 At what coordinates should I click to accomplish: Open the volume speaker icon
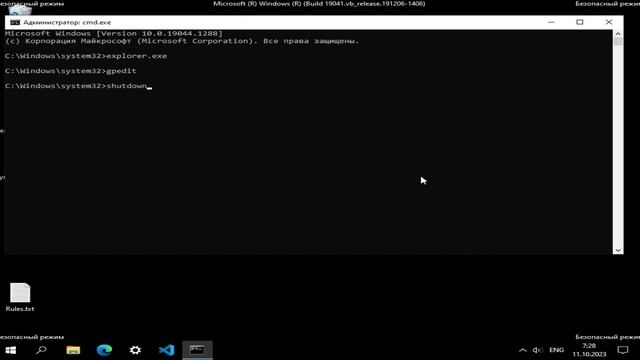[x=537, y=350]
